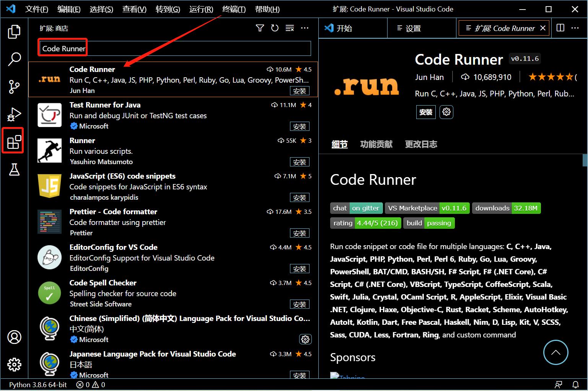Open the Explorer view in activity bar
The width and height of the screenshot is (588, 391).
pos(14,32)
